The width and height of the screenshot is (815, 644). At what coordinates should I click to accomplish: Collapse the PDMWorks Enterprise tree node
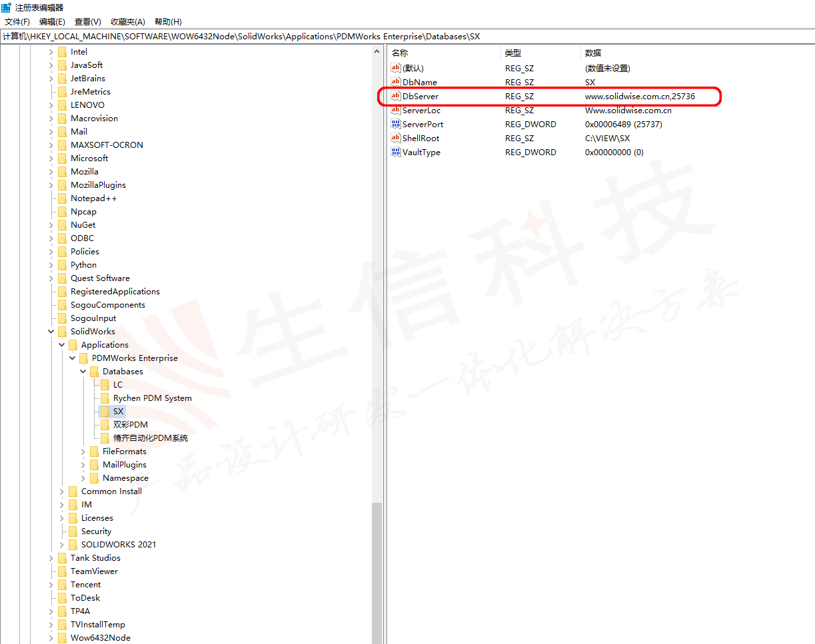pos(73,358)
